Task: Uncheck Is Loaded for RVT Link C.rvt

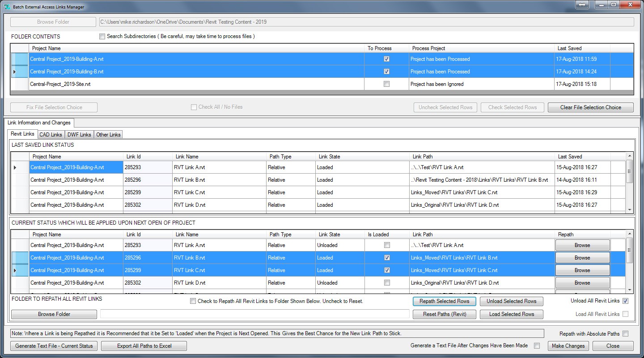Action: coord(387,270)
